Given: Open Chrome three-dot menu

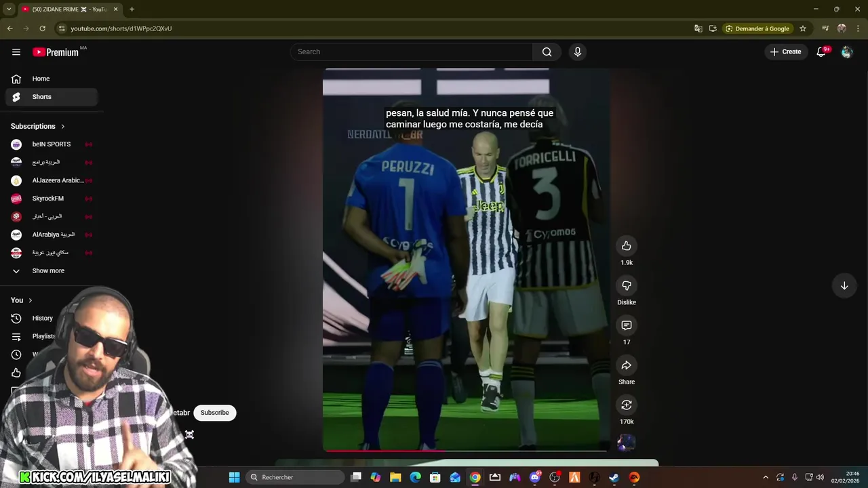Looking at the screenshot, I should point(859,28).
